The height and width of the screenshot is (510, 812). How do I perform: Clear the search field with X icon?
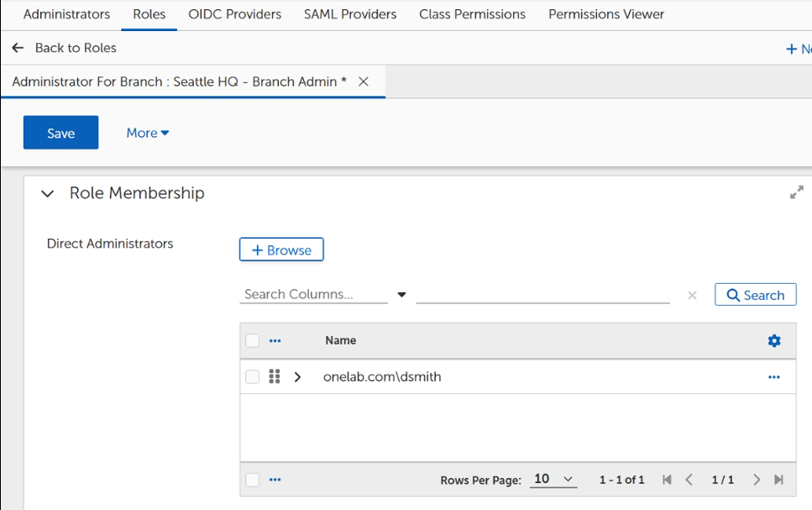(x=692, y=295)
